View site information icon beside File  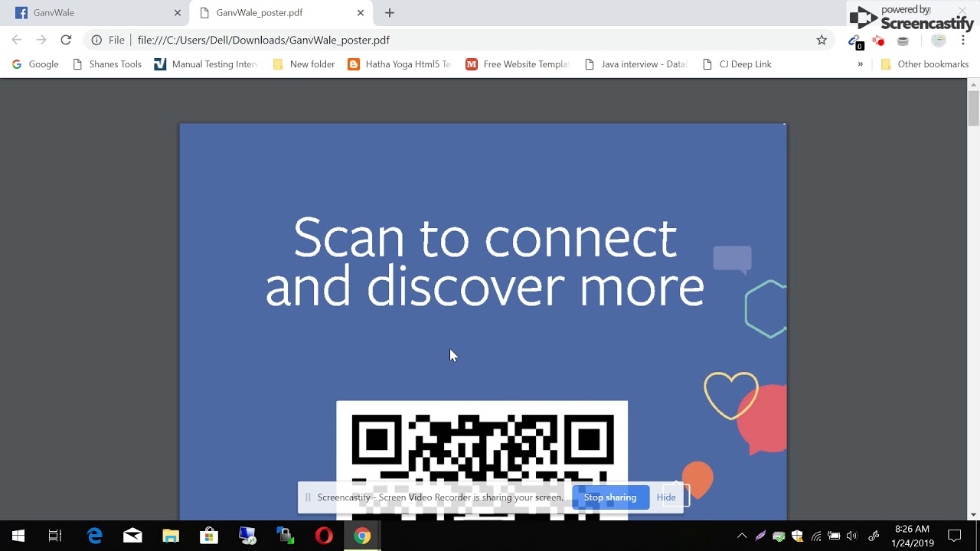96,40
